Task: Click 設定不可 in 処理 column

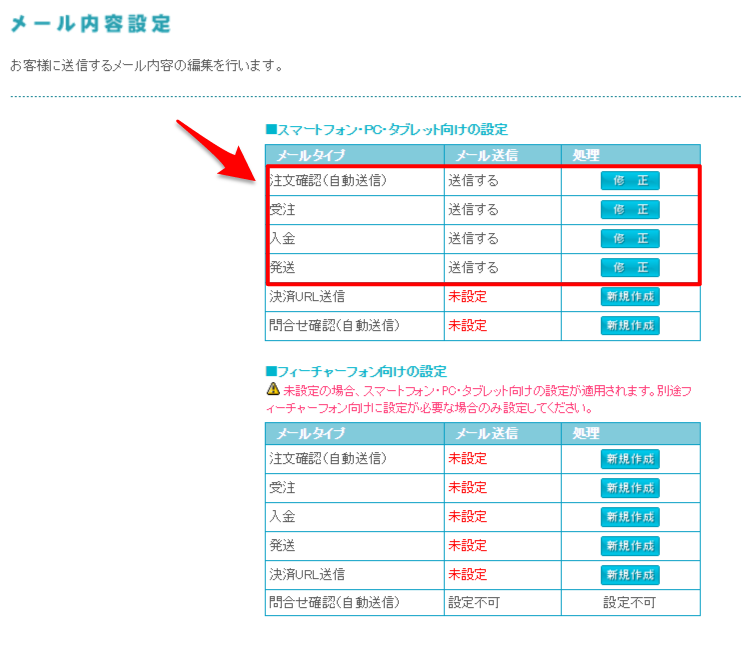Action: tap(629, 602)
